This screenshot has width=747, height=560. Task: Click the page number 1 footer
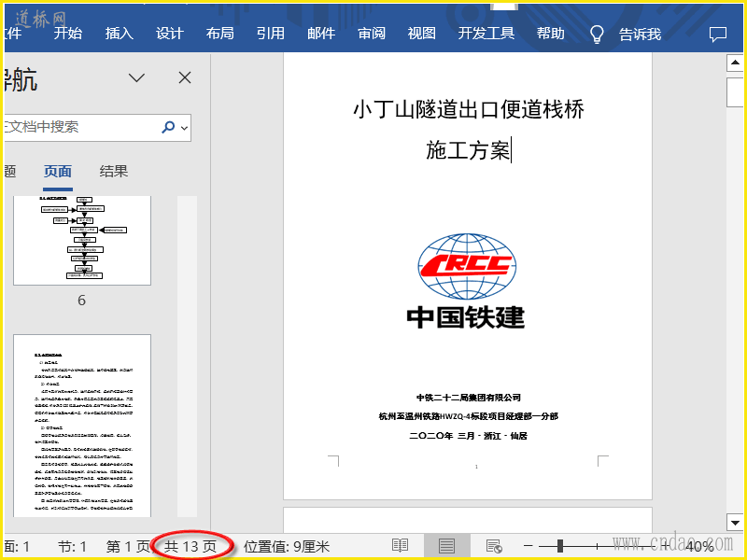(476, 467)
